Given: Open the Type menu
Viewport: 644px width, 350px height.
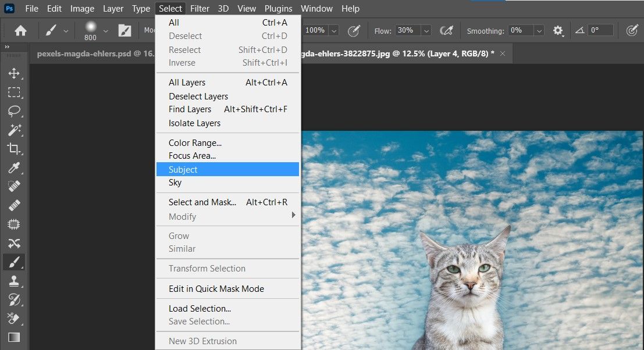Looking at the screenshot, I should (141, 9).
